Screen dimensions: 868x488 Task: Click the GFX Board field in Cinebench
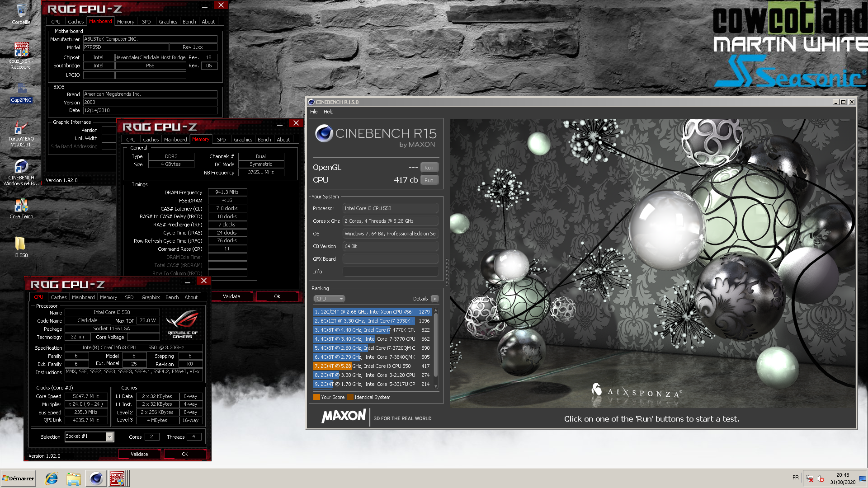pyautogui.click(x=391, y=259)
